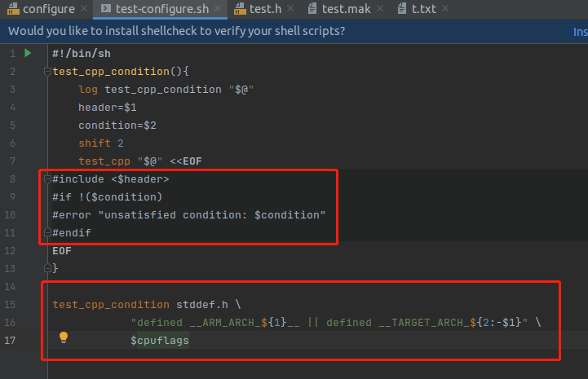This screenshot has height=379, width=588.
Task: Click the #!/bin/sh shebang text
Action: point(82,54)
